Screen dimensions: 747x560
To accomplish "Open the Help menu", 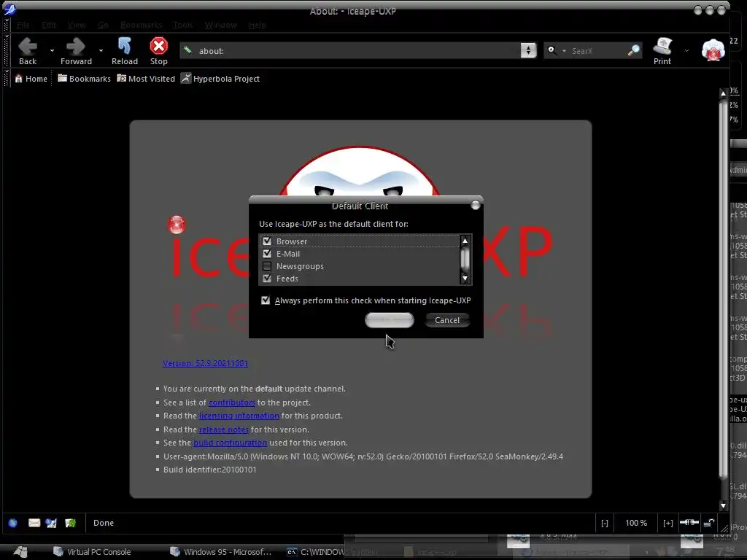I will 258,25.
